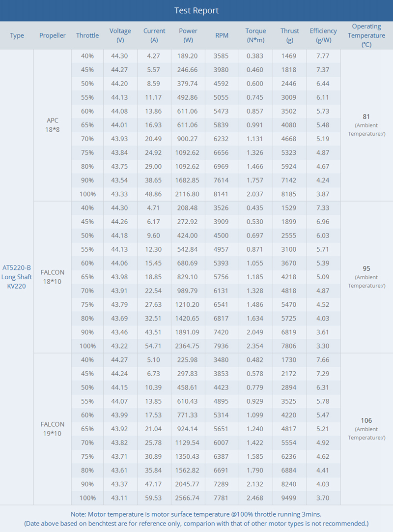Click the 81 operating temperature value

coord(366,117)
